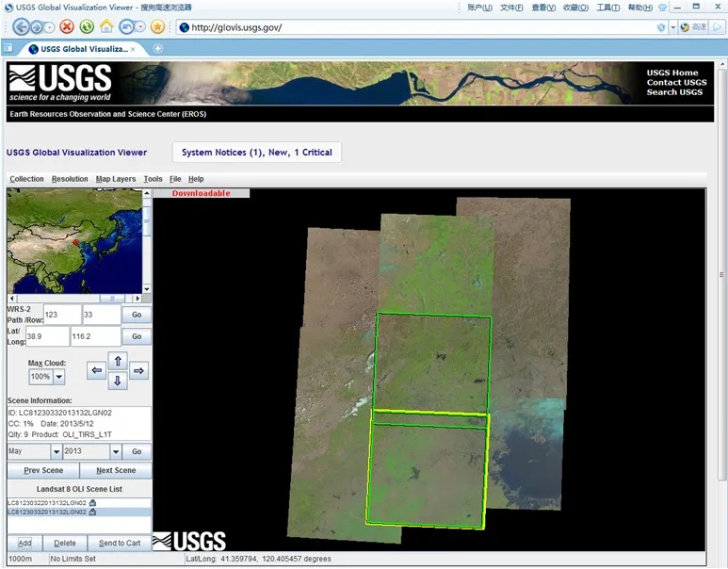The height and width of the screenshot is (569, 728).
Task: Open a new browser tab with plus icon
Action: pyautogui.click(x=158, y=49)
